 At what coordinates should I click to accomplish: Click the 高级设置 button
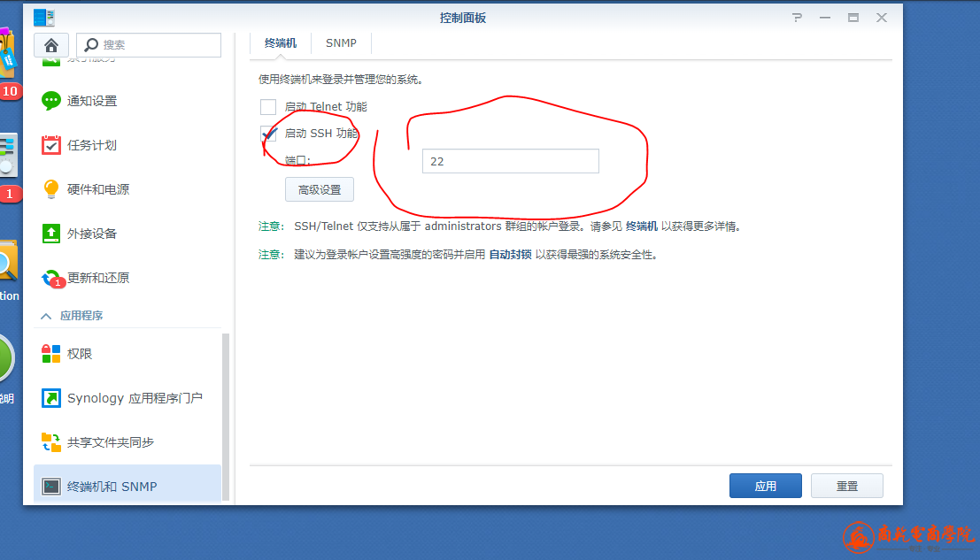(320, 190)
